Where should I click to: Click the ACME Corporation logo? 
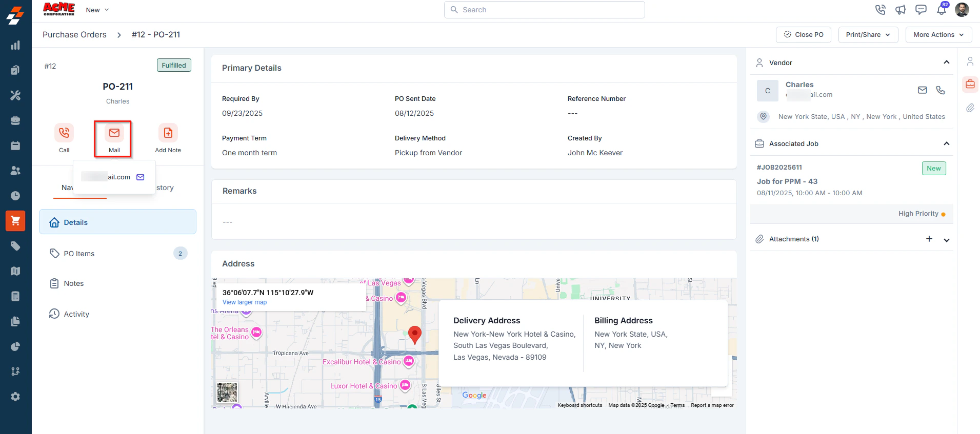pos(59,9)
